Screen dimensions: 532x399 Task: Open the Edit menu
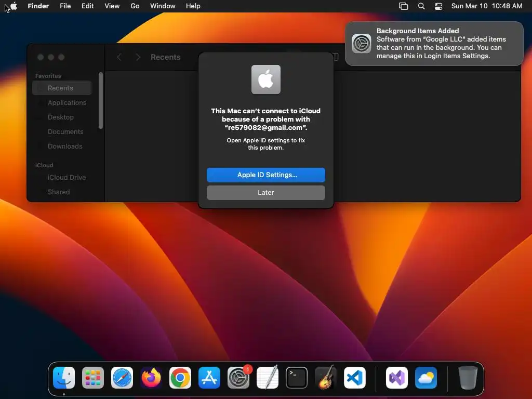[87, 6]
